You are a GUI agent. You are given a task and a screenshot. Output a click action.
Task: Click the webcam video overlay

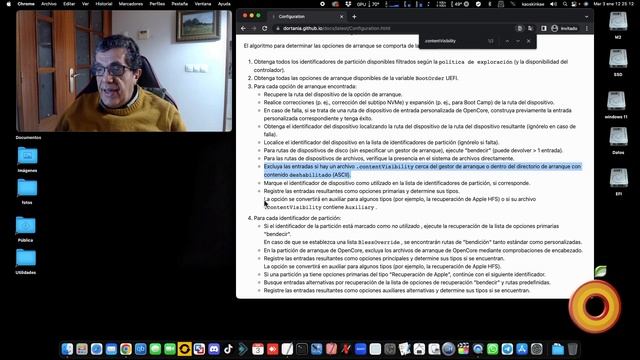[124, 71]
